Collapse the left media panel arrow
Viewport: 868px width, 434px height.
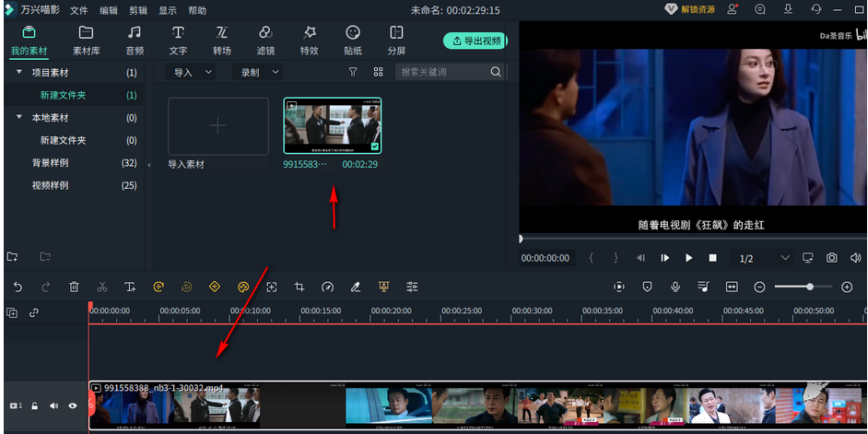(148, 165)
